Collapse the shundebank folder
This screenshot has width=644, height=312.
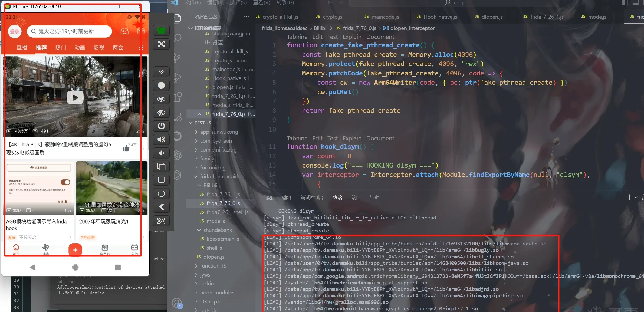(199, 230)
